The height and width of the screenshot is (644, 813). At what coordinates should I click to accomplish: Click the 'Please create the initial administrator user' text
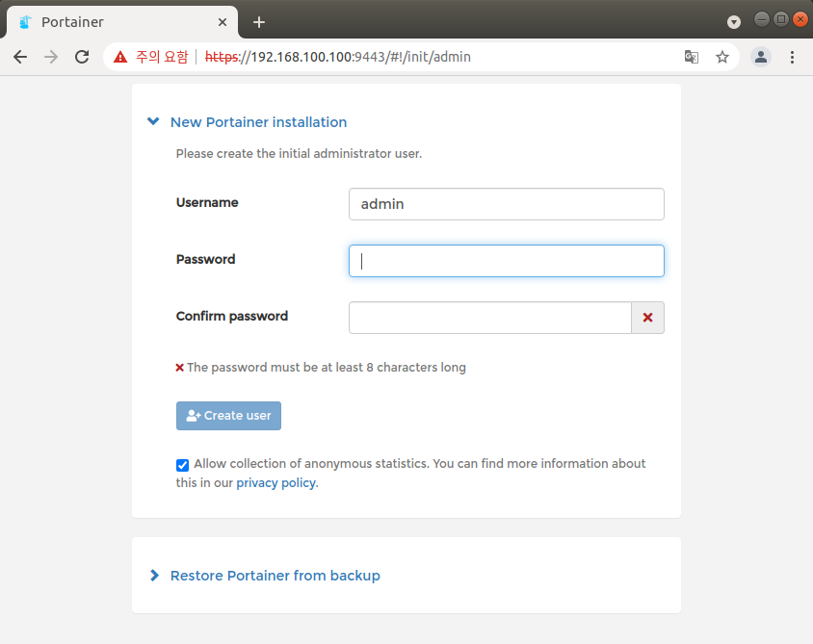[x=299, y=154]
